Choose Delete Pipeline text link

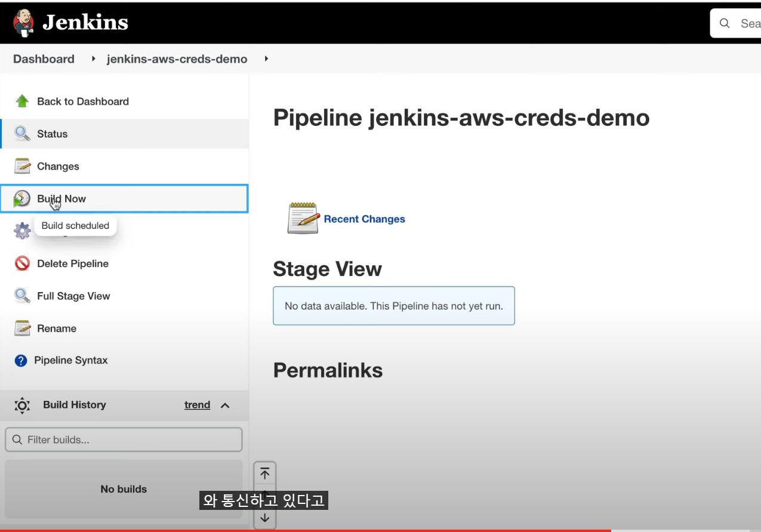(x=73, y=264)
